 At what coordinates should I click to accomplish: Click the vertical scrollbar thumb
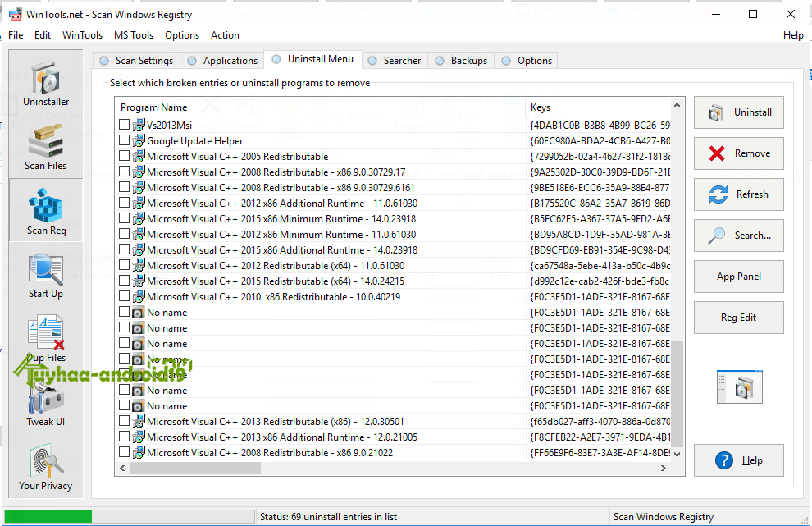tap(677, 393)
